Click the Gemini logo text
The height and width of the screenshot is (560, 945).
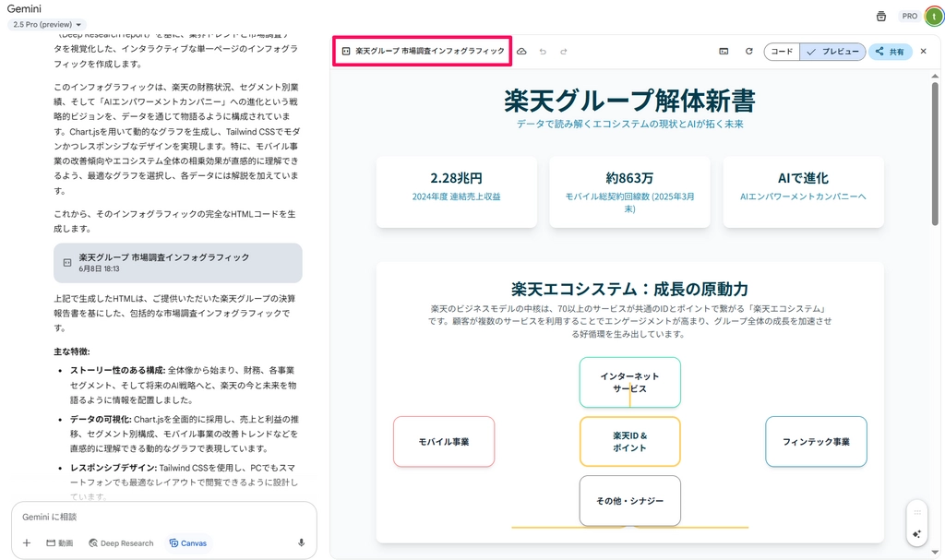24,8
